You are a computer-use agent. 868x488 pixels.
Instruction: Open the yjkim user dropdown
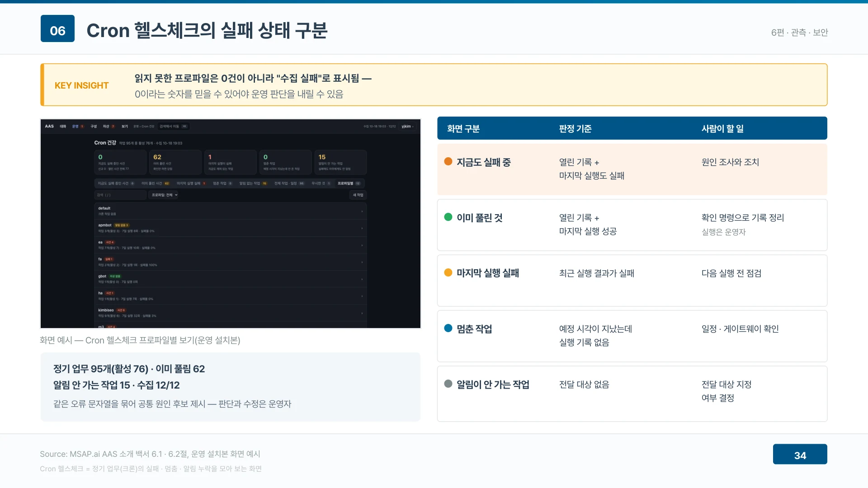pyautogui.click(x=407, y=127)
